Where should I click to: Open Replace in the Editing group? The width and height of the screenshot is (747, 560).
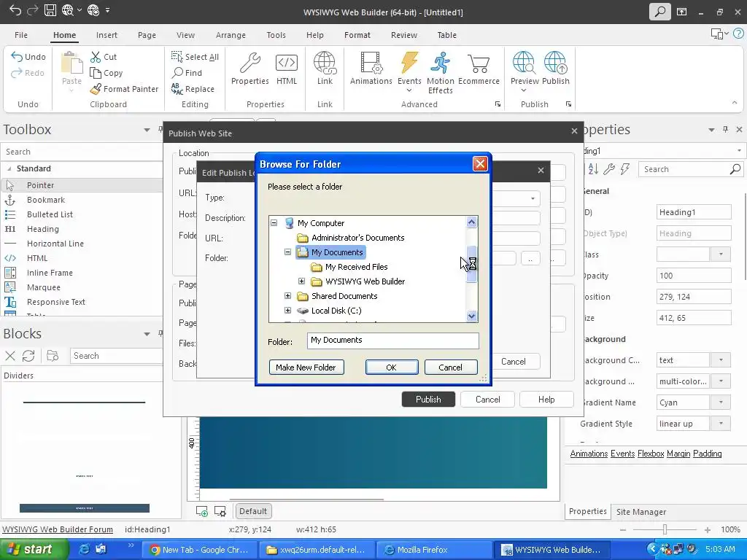pos(193,89)
